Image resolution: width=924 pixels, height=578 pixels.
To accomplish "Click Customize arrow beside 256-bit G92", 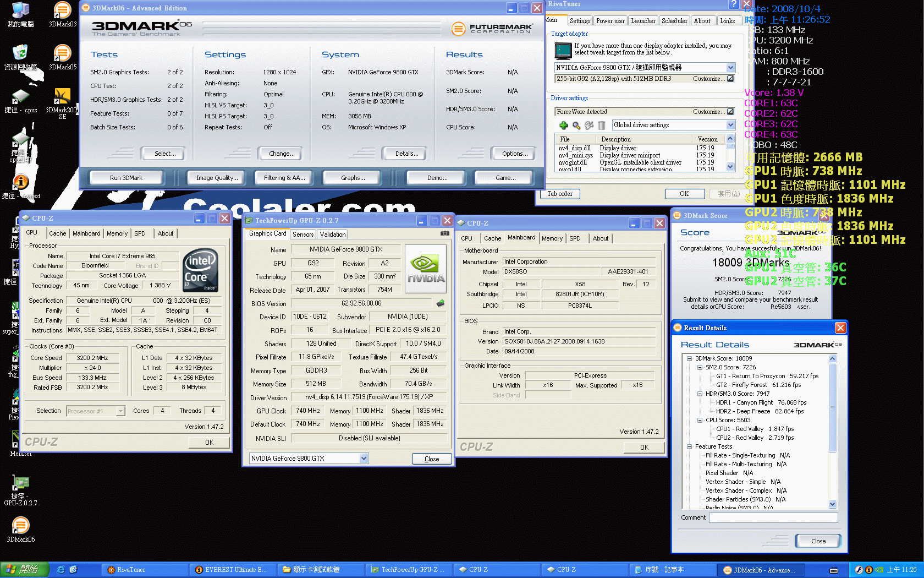I will pos(730,79).
